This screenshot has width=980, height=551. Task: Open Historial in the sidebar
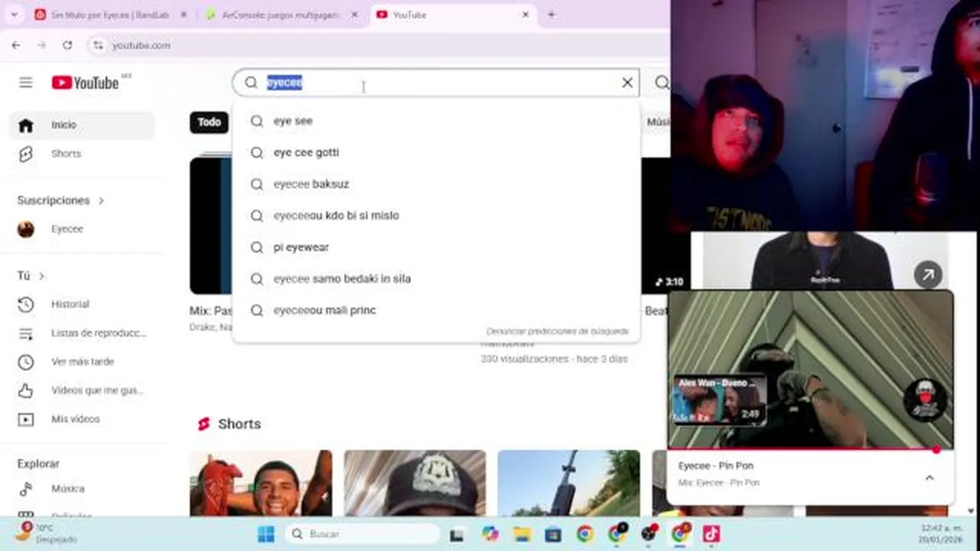click(x=82, y=304)
